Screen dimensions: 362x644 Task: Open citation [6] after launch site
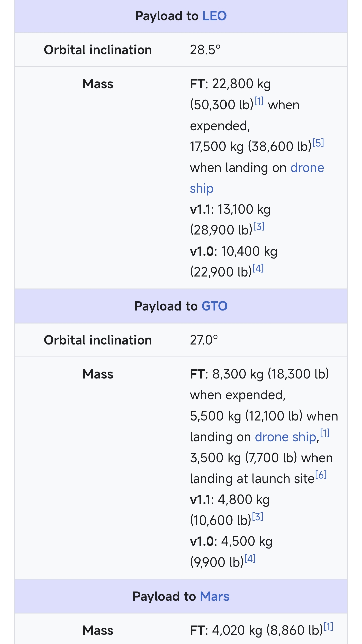pos(321,475)
